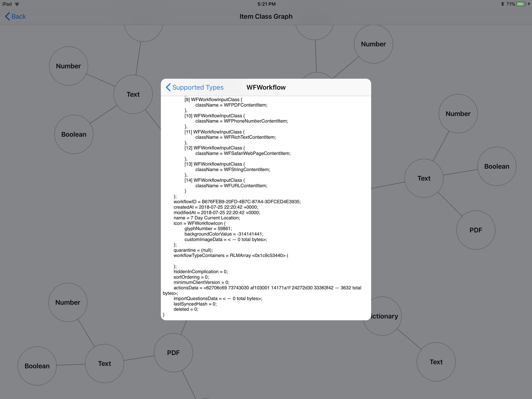Select the Number node in the upper-left cluster
The image size is (532, 399).
coord(69,66)
